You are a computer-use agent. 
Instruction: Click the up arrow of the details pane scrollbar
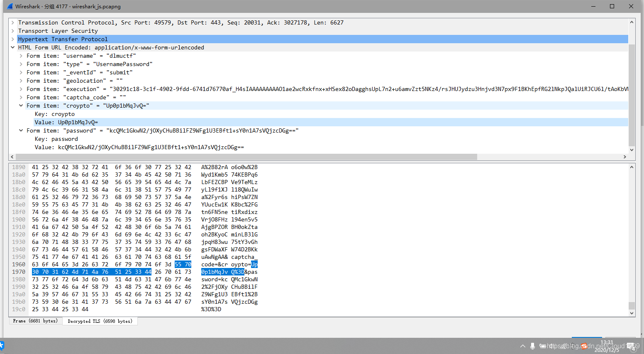(x=632, y=22)
